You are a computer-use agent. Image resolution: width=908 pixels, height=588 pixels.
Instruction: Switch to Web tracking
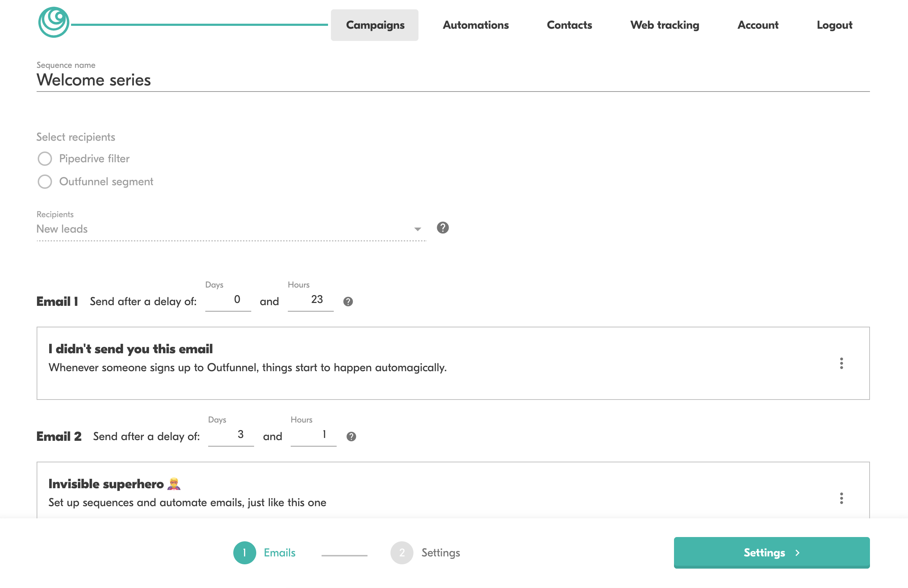pos(665,25)
